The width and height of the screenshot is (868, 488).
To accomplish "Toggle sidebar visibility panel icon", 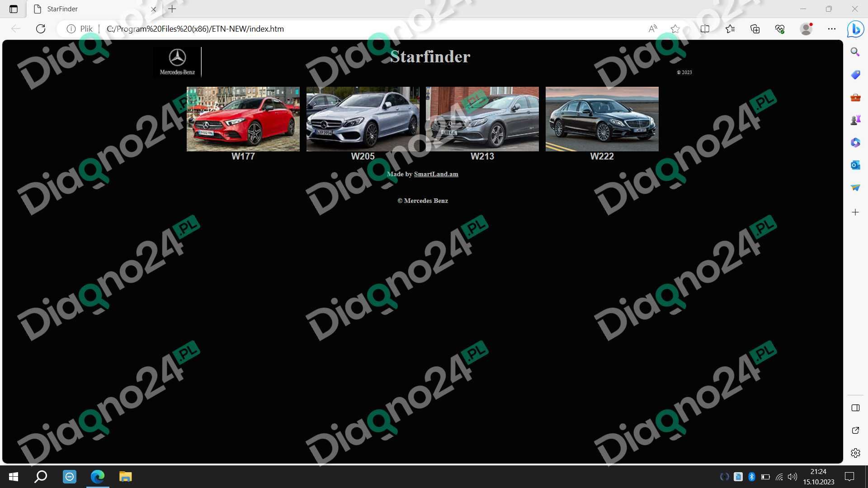I will click(855, 408).
